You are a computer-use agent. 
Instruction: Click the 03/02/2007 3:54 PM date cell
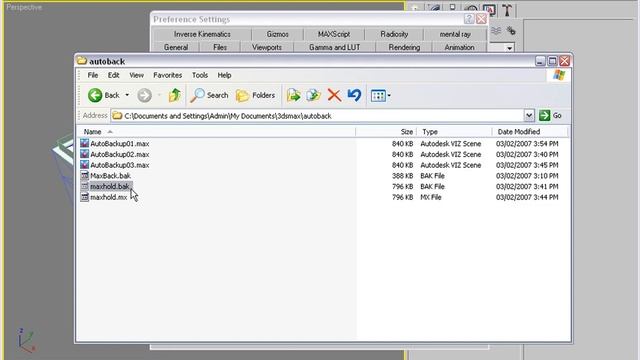[527, 144]
